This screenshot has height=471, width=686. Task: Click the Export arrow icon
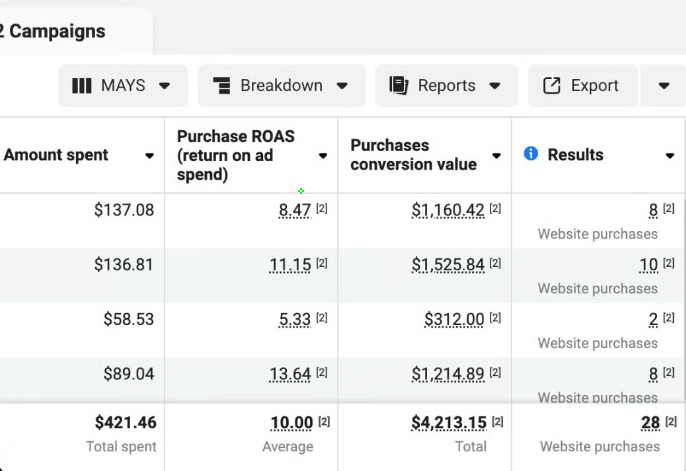[x=551, y=86]
